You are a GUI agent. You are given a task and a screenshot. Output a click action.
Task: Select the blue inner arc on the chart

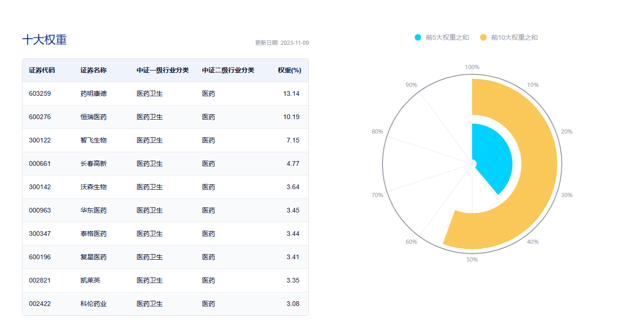point(493,154)
